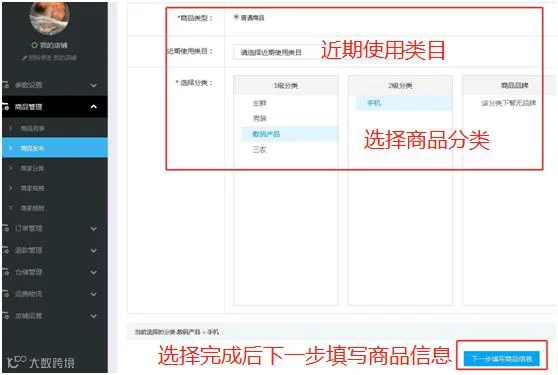Select 男装 in the level 1 category list
The image size is (558, 375).
[x=259, y=118]
